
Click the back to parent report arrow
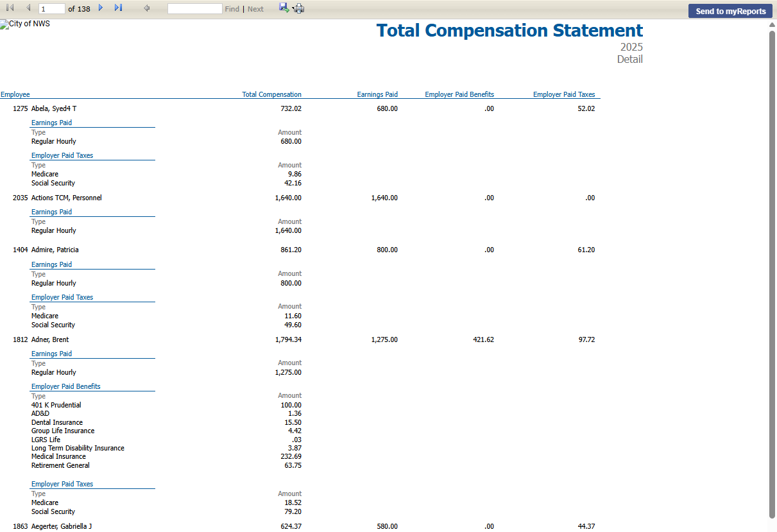(147, 8)
